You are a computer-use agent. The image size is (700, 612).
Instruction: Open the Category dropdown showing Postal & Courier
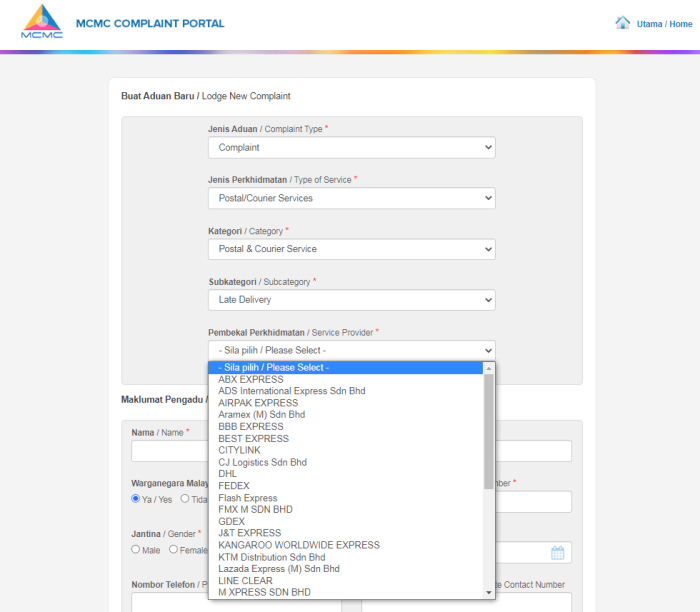click(x=351, y=249)
